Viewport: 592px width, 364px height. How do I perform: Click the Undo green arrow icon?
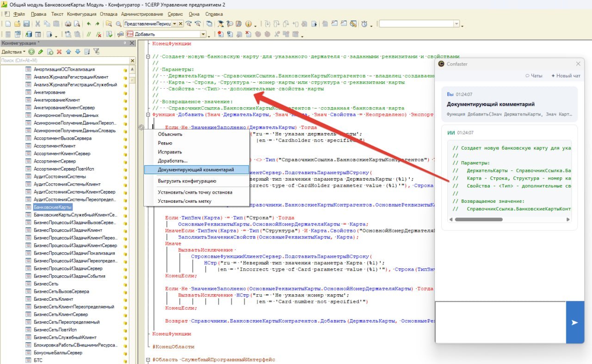click(88, 24)
